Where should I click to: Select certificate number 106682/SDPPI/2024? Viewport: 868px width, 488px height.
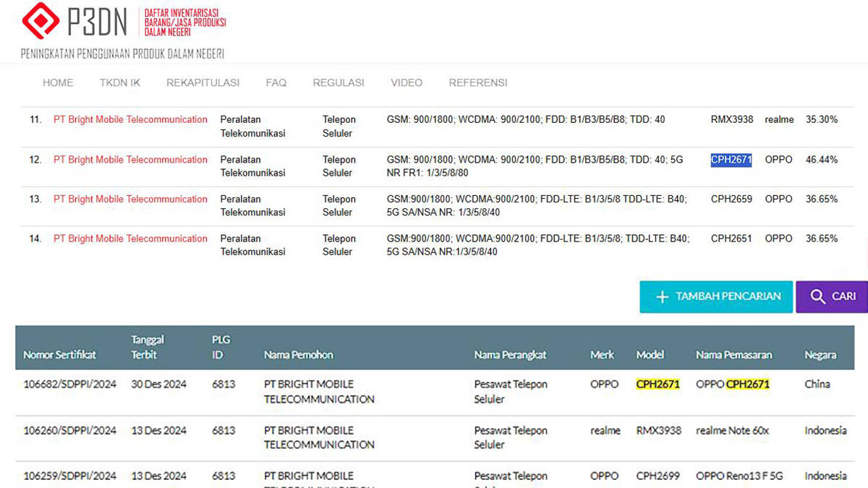pyautogui.click(x=70, y=384)
